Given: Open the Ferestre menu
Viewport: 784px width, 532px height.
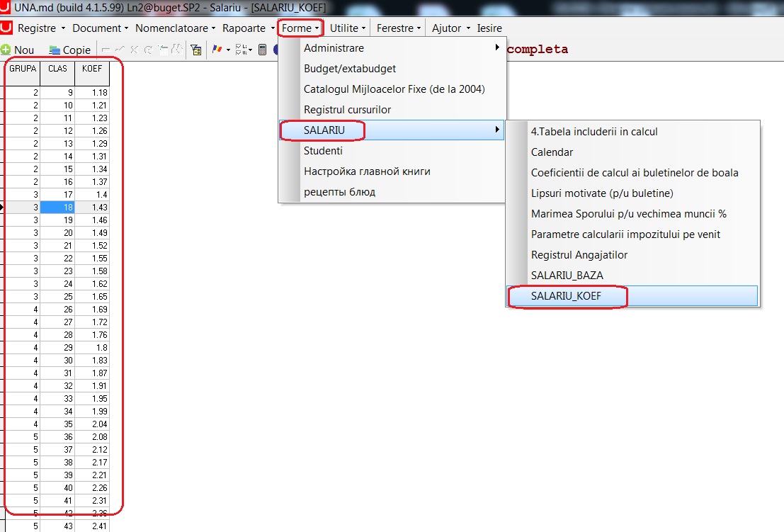Looking at the screenshot, I should (399, 28).
